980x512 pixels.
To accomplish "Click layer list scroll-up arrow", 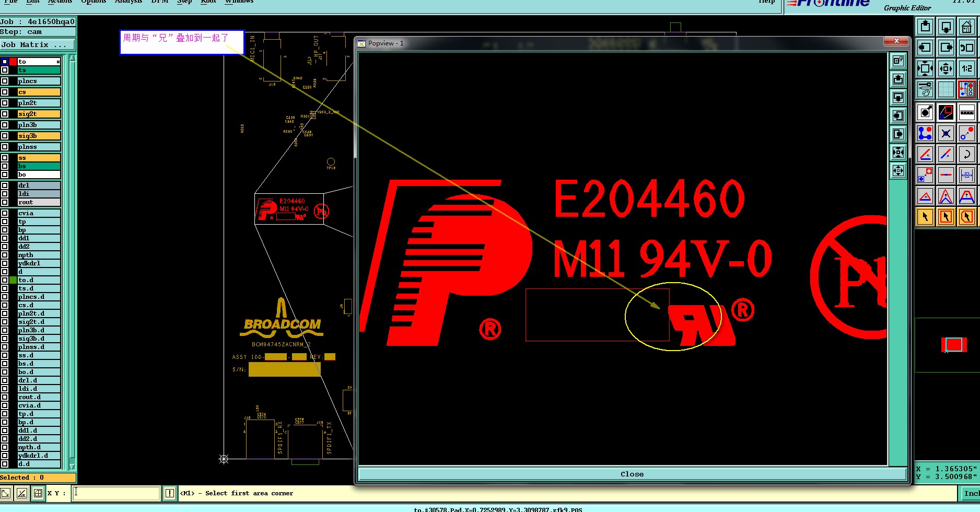I will (73, 58).
